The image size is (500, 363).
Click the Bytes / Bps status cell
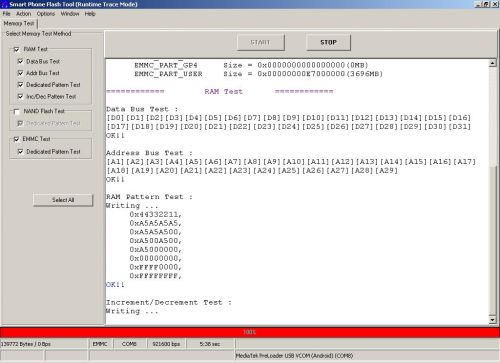[x=43, y=344]
